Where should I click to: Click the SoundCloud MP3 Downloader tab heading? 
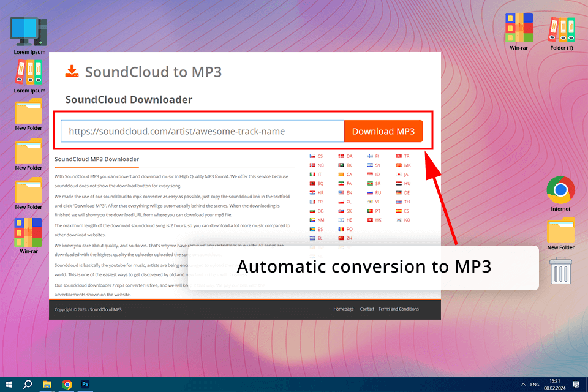pyautogui.click(x=97, y=159)
